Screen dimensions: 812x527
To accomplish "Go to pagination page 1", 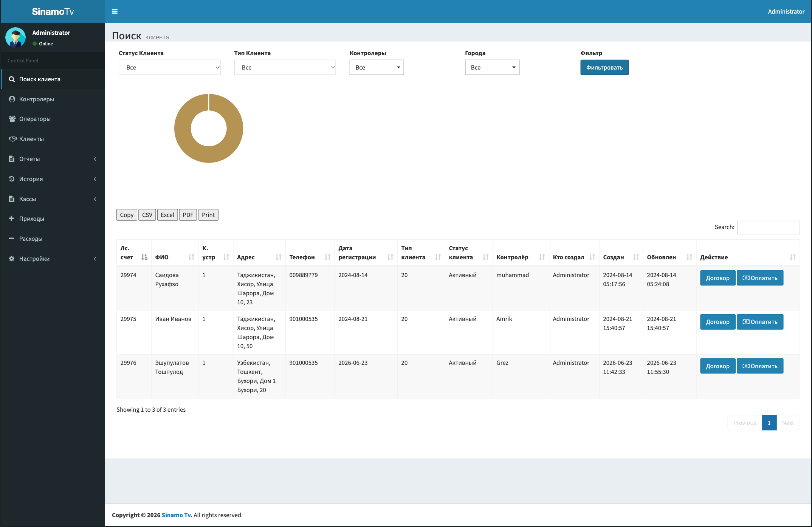I will pos(769,423).
